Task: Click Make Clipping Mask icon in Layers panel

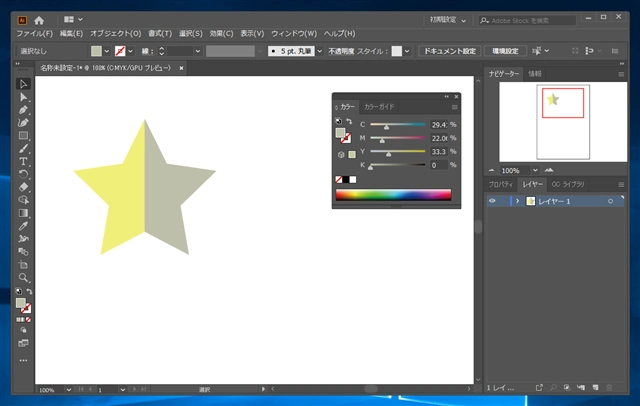Action: (x=567, y=387)
